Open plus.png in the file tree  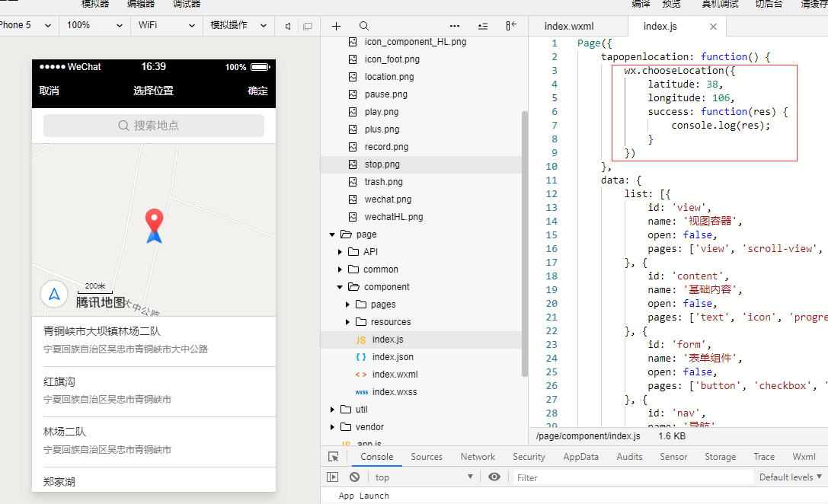(382, 130)
